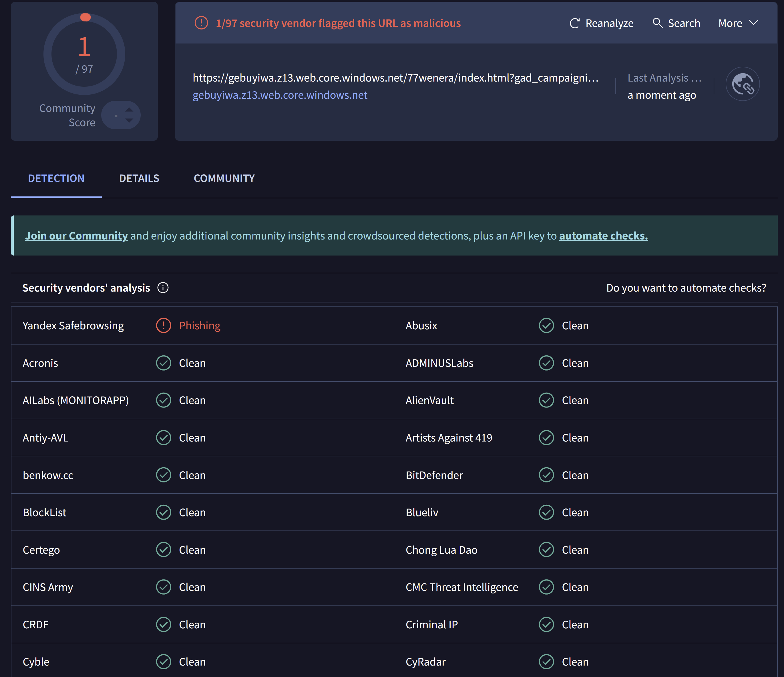Screen dimensions: 784x677
Task: Click the Abusix clean checkmark icon
Action: point(546,326)
